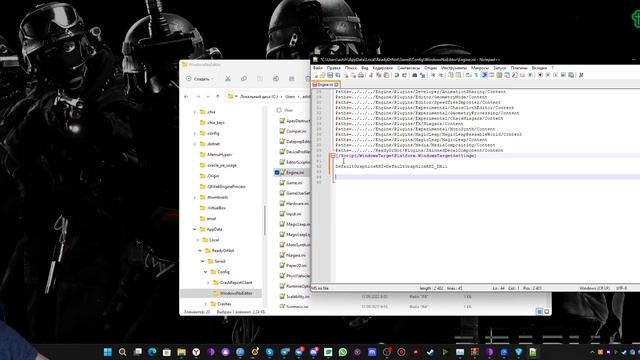
Task: Save Engine.ini using the Save toolbar icon
Action: click(x=330, y=75)
